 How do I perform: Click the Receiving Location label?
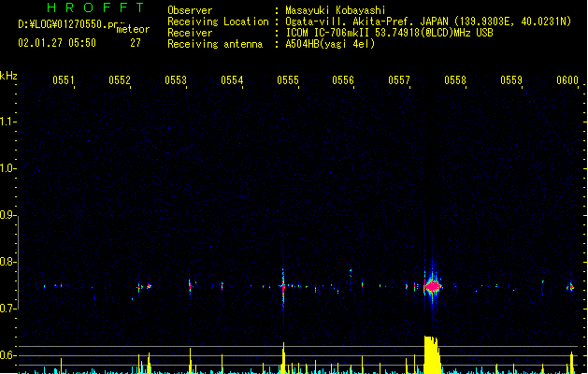coord(218,22)
